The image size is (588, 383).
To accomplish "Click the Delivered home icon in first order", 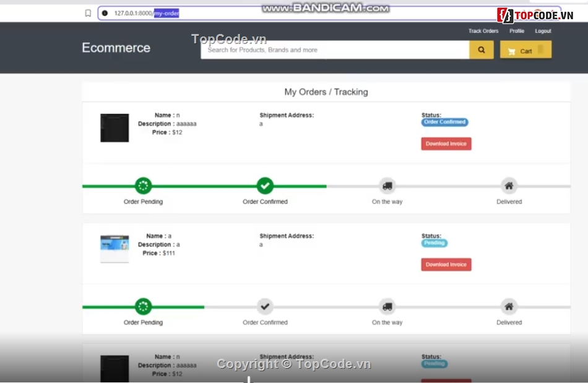I will tap(509, 186).
